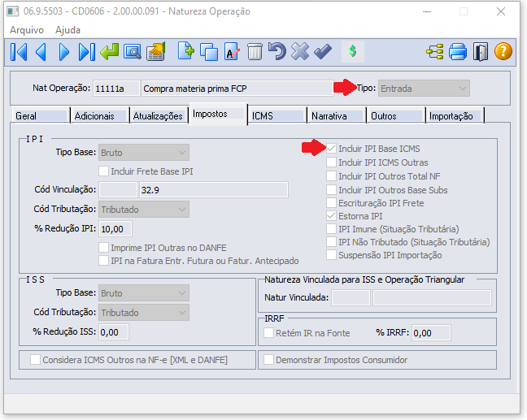The height and width of the screenshot is (420, 527).
Task: Click the report hand icon
Action: (x=156, y=51)
